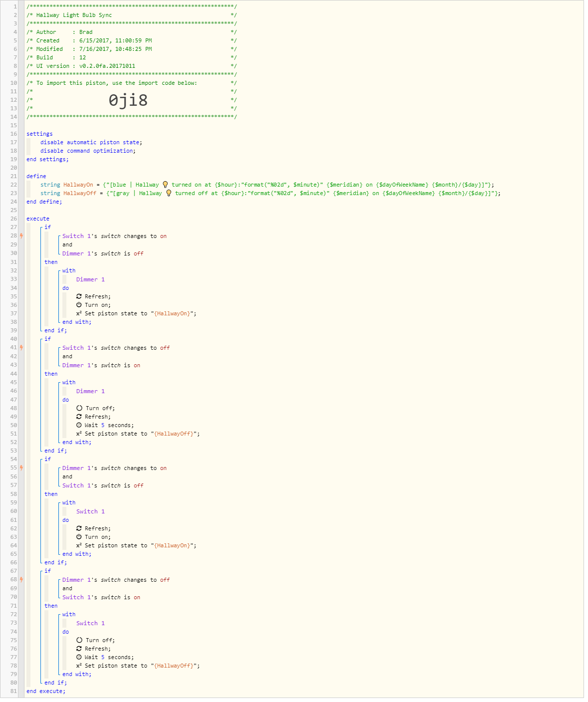Select the Dimmer 1 device on line 33
The height and width of the screenshot is (702, 588).
click(x=90, y=279)
